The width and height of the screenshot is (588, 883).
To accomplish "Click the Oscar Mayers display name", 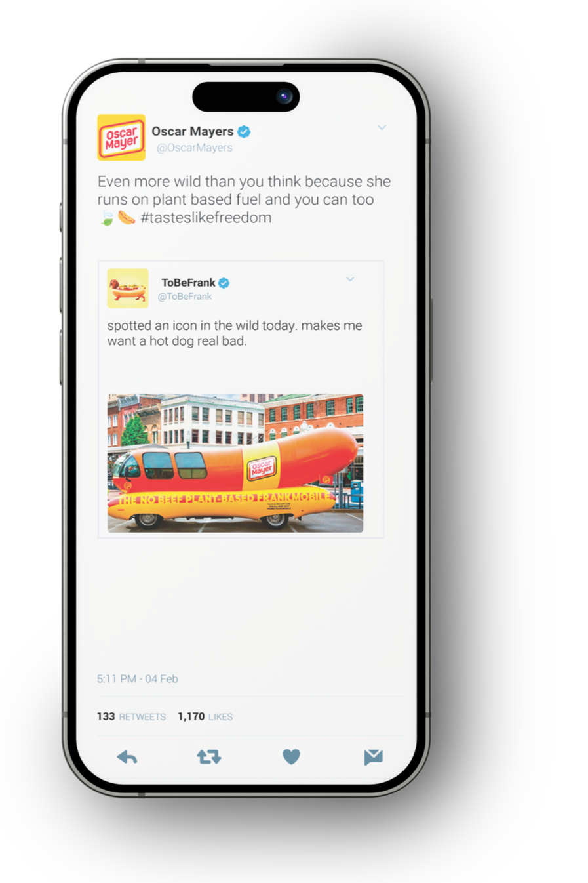I will pos(193,131).
